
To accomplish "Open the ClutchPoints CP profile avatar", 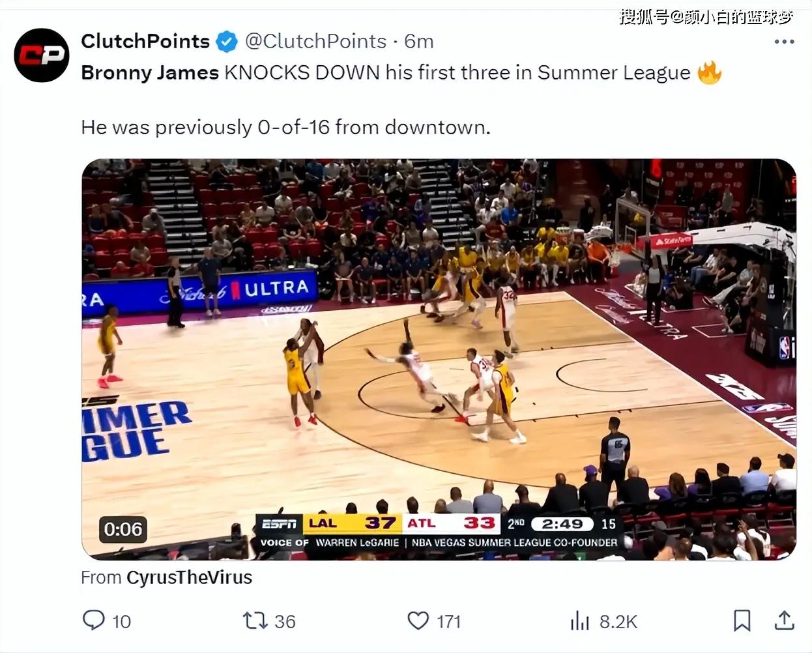I will point(42,55).
